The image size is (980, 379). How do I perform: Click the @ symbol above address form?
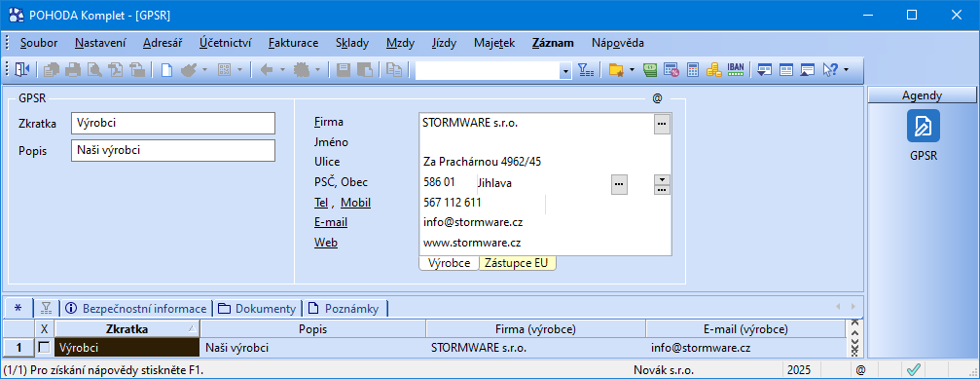coord(657,98)
